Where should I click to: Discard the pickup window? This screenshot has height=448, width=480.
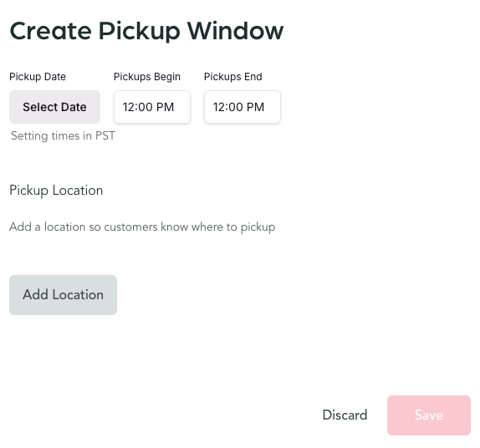tap(345, 415)
